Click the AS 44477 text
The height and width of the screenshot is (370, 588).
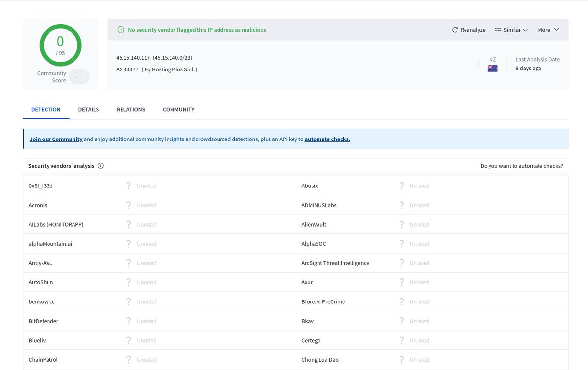[127, 69]
